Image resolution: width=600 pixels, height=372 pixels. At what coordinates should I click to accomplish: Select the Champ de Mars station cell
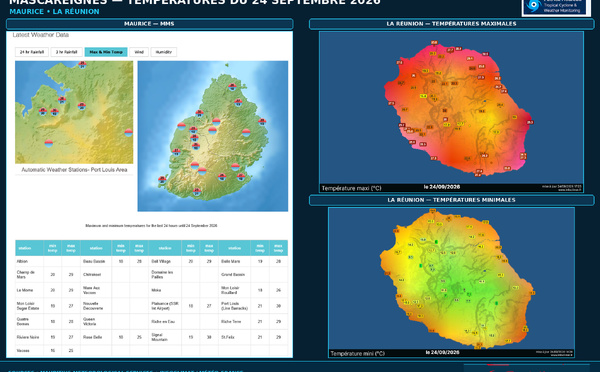(29, 274)
